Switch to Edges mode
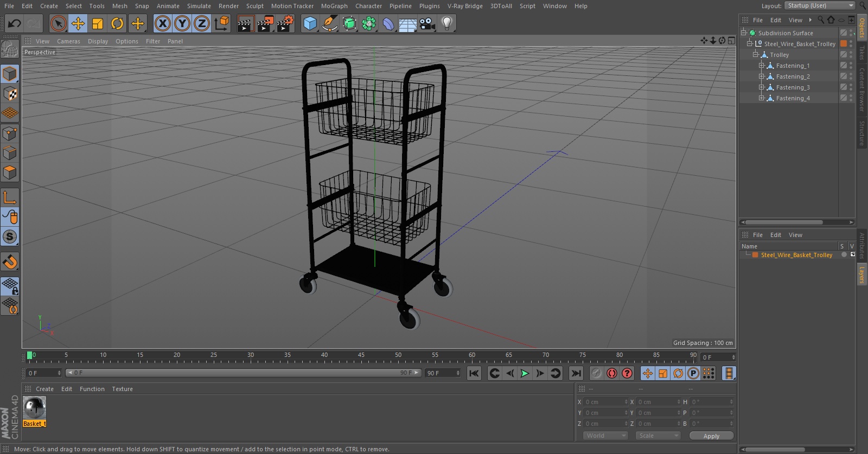 coord(10,153)
